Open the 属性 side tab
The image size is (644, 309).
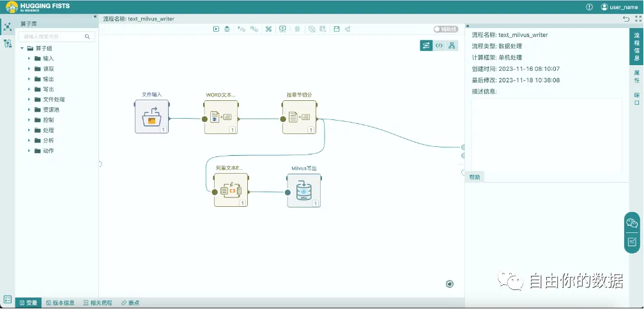(636, 76)
